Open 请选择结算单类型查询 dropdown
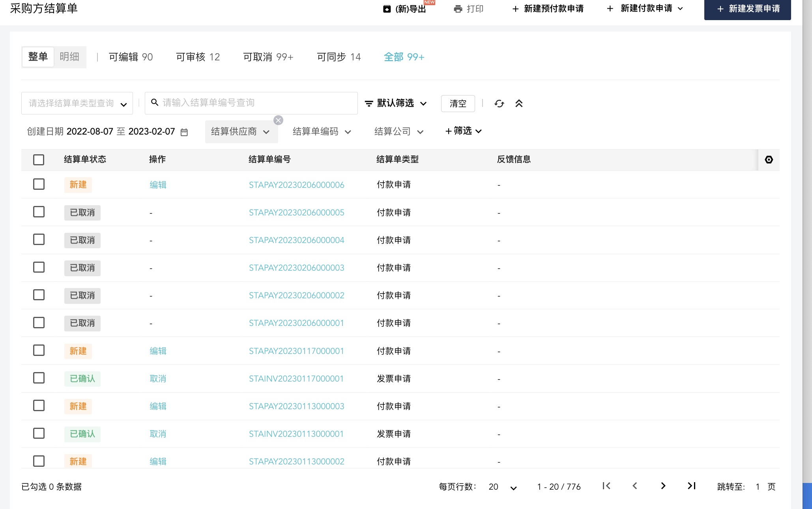The width and height of the screenshot is (812, 509). (77, 103)
